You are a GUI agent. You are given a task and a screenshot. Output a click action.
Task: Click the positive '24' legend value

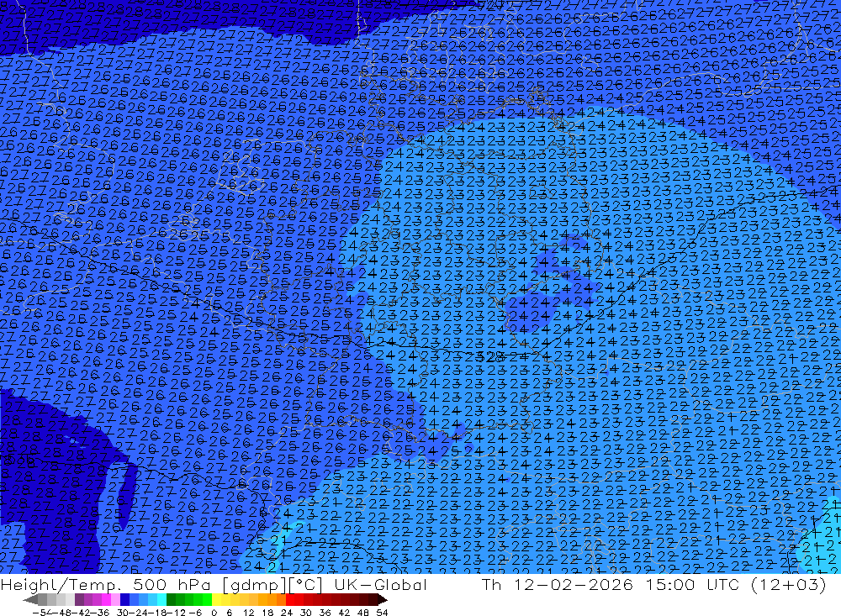[x=287, y=613]
